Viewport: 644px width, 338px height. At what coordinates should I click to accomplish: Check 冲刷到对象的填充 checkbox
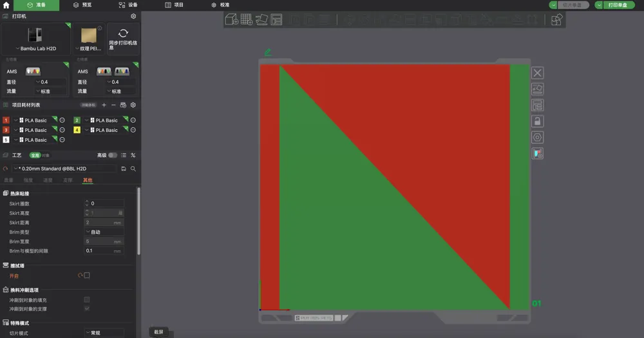pyautogui.click(x=87, y=300)
